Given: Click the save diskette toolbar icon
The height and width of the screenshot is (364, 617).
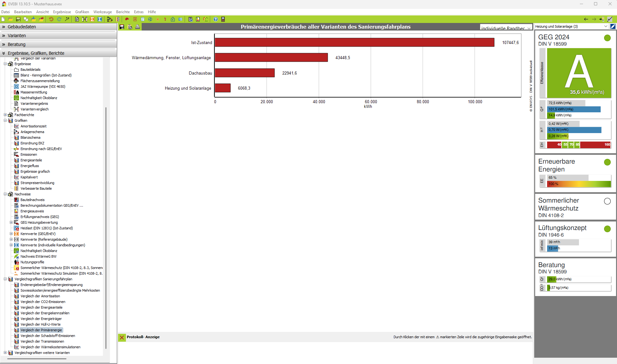Looking at the screenshot, I should coord(18,19).
